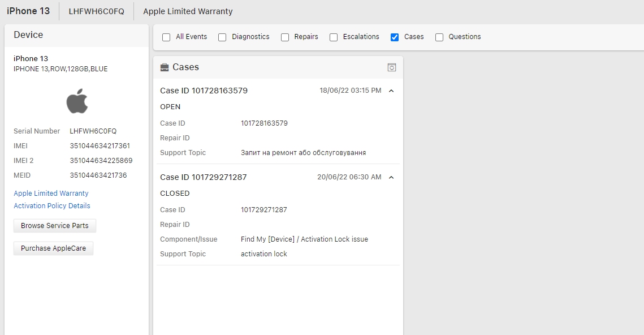Open the Activation Policy Details link
644x335 pixels.
tap(52, 205)
